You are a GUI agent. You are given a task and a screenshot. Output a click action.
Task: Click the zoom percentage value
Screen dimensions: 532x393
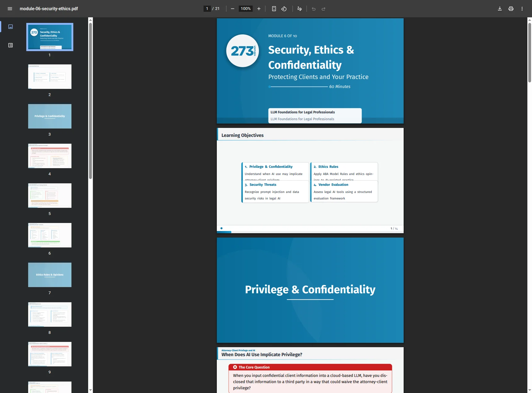246,9
